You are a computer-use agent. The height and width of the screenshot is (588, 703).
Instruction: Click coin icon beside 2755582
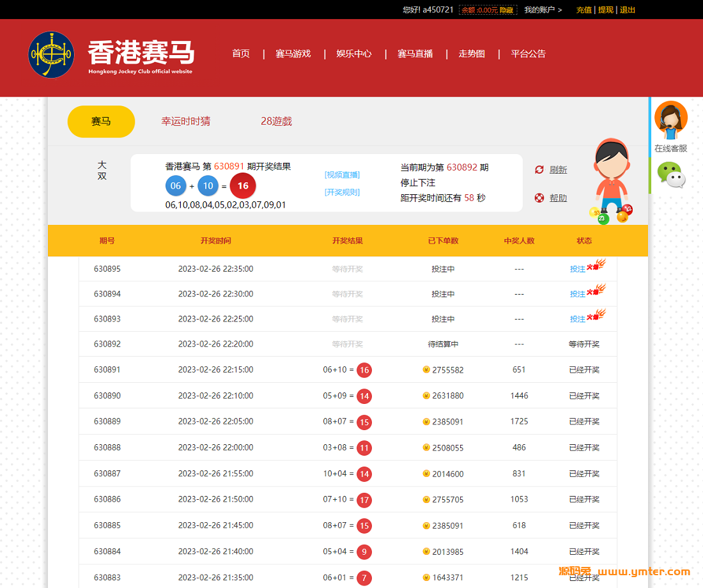[x=426, y=369]
